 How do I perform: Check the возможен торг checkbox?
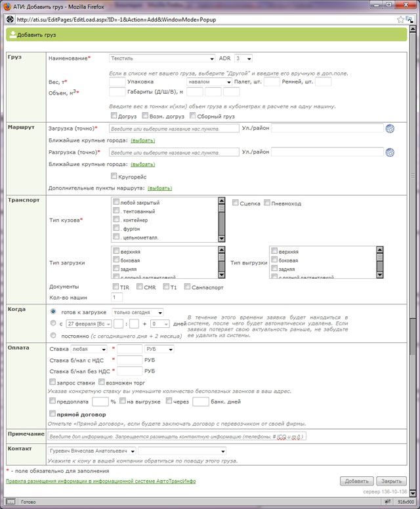102,382
